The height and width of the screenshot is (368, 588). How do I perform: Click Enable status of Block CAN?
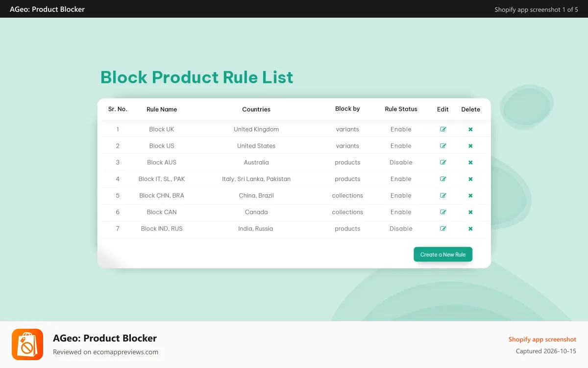click(401, 212)
